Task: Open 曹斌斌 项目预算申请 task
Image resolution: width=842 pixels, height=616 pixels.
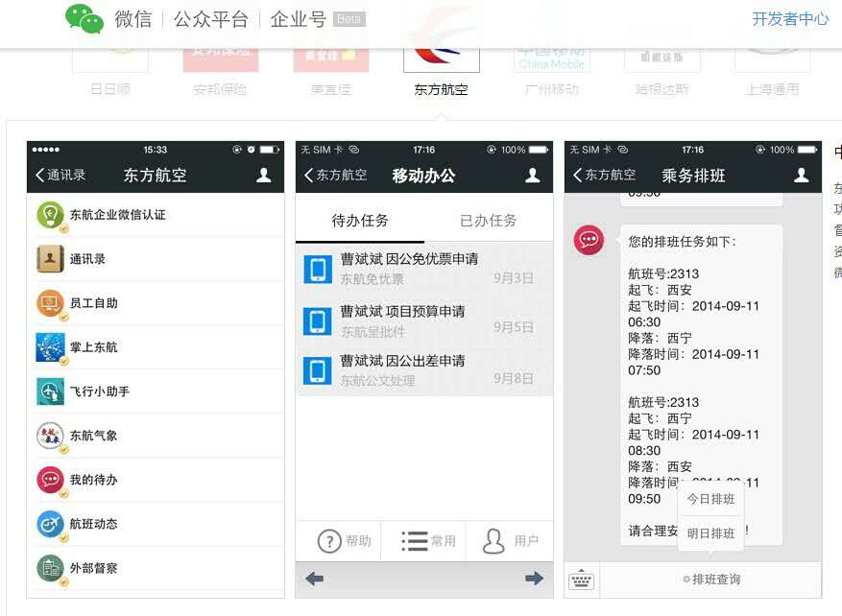Action: [424, 320]
